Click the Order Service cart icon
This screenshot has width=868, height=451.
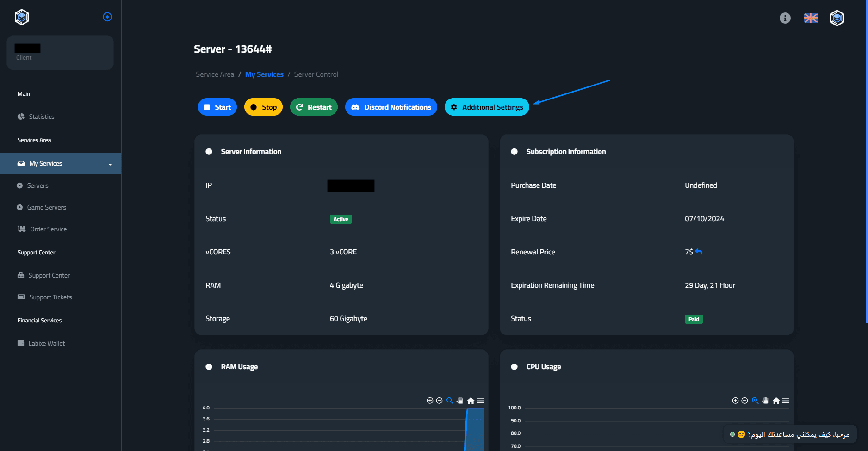tap(22, 229)
